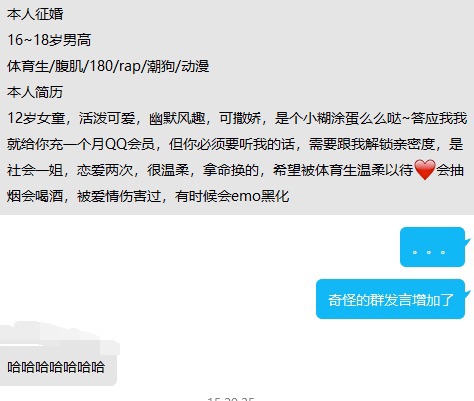Viewport: 474px width, 401px height.
Task: Select the blue "。。。" chat bubble
Action: coord(432,247)
